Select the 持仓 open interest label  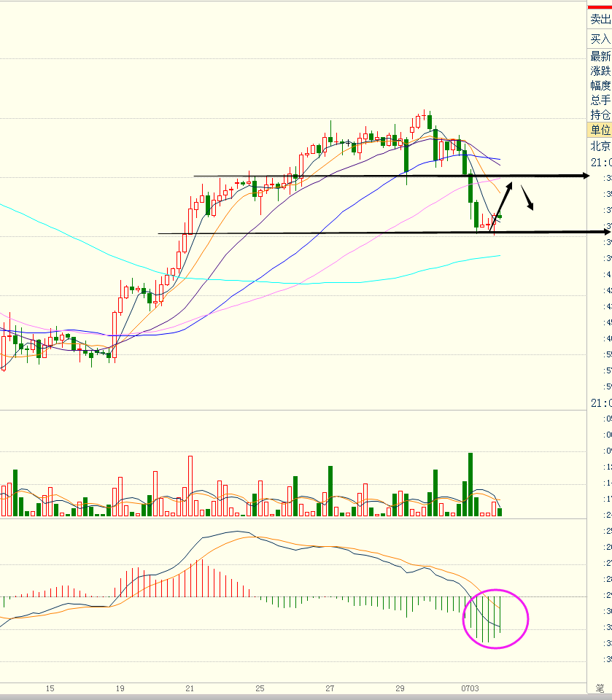coord(600,114)
